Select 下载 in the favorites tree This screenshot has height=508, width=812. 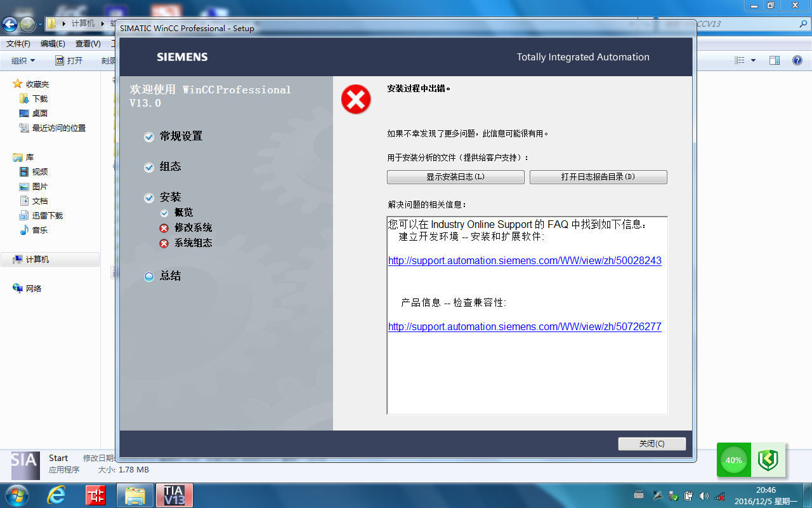click(x=40, y=98)
